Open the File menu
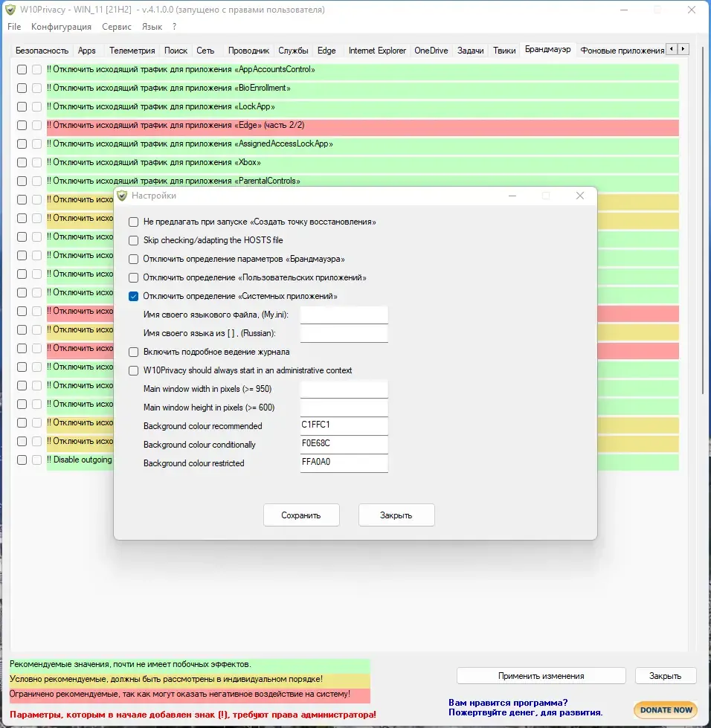The height and width of the screenshot is (728, 711). (x=14, y=27)
